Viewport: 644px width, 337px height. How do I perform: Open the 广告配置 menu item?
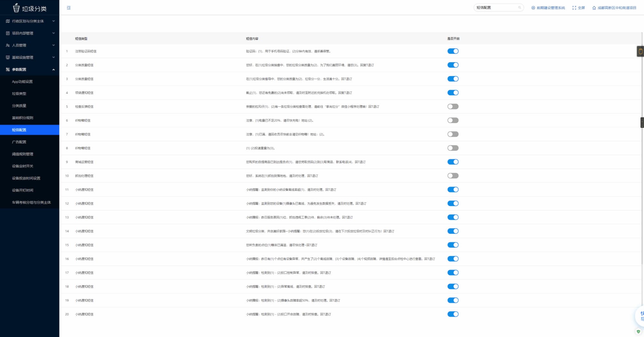click(x=19, y=142)
